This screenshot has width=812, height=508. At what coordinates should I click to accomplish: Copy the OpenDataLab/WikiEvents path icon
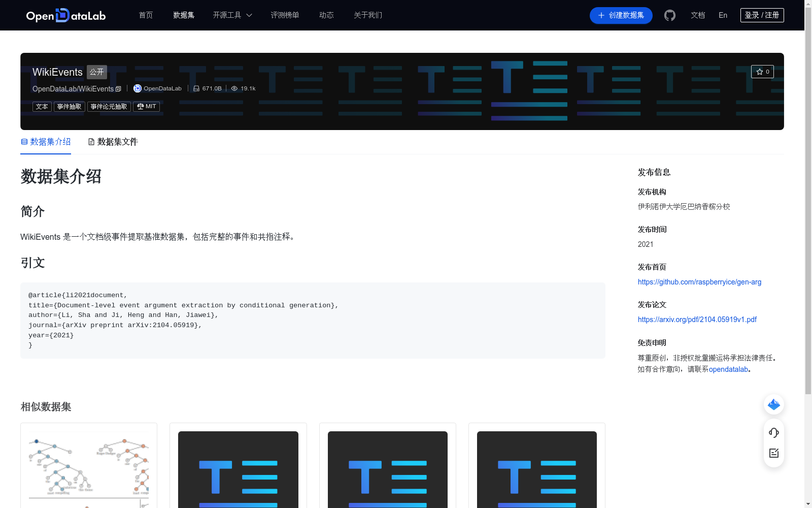click(118, 89)
